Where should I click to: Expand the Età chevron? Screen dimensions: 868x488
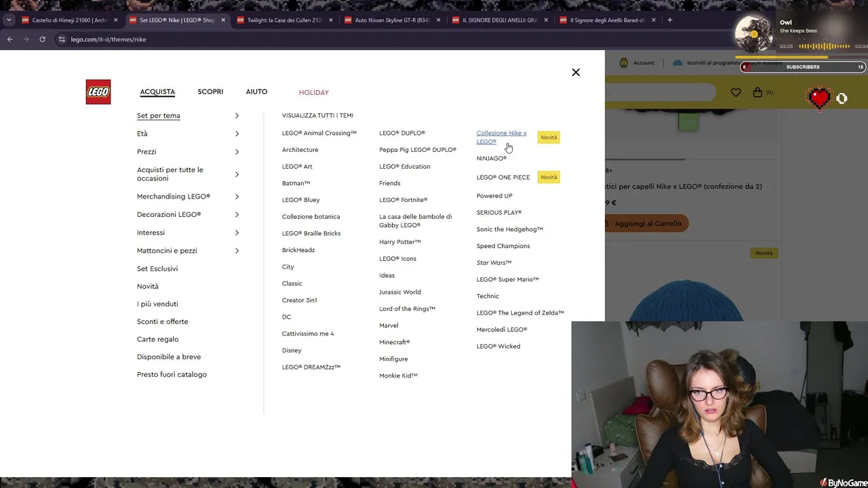[237, 134]
